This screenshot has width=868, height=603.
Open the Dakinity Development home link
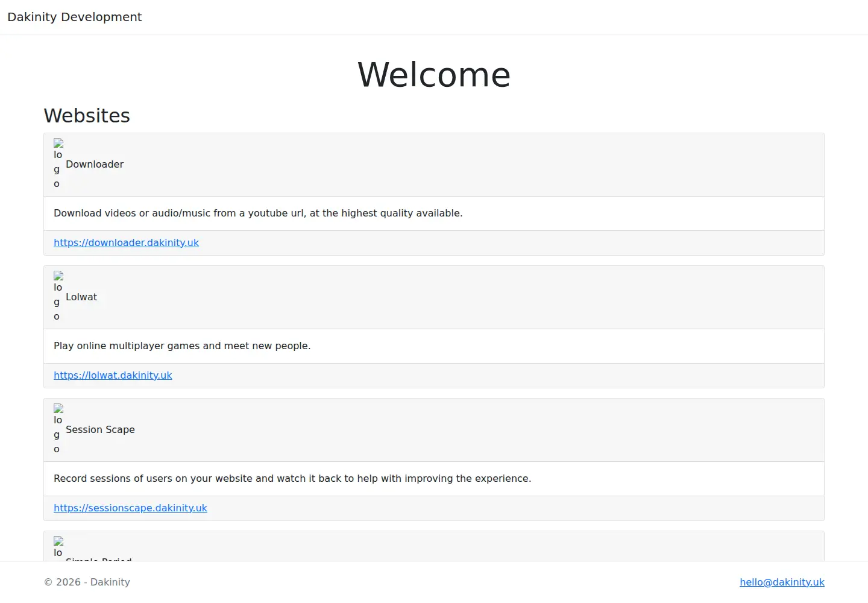tap(75, 17)
